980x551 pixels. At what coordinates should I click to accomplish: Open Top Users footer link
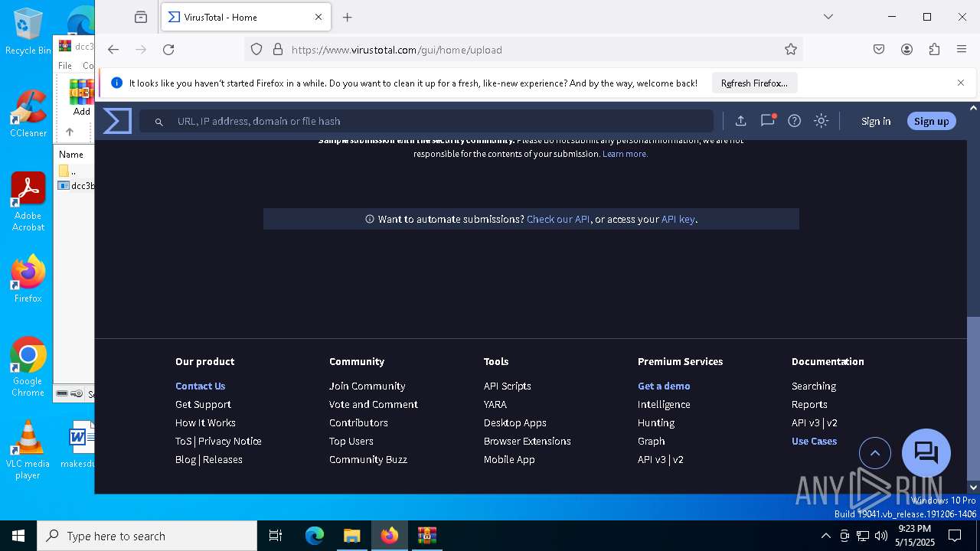tap(351, 441)
